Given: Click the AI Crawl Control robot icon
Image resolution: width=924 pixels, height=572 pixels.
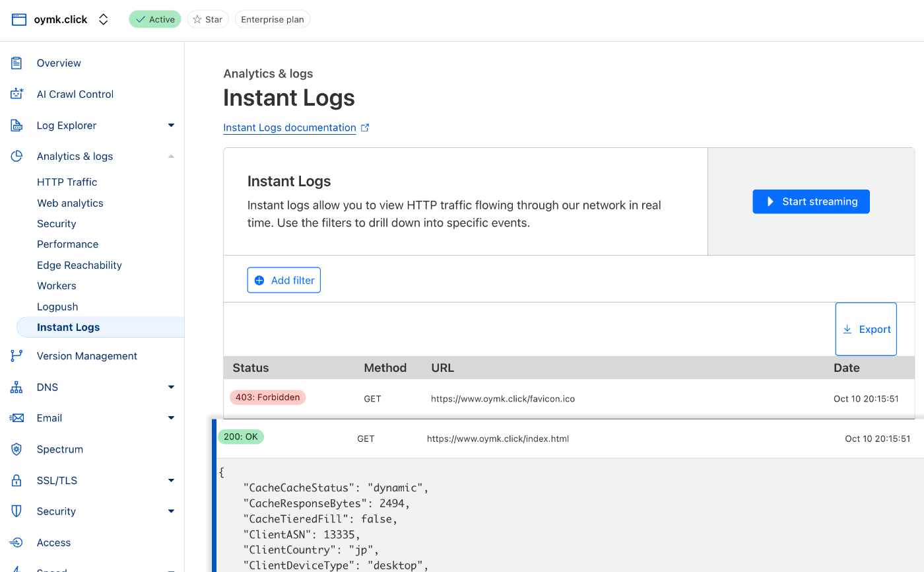Looking at the screenshot, I should coord(17,94).
